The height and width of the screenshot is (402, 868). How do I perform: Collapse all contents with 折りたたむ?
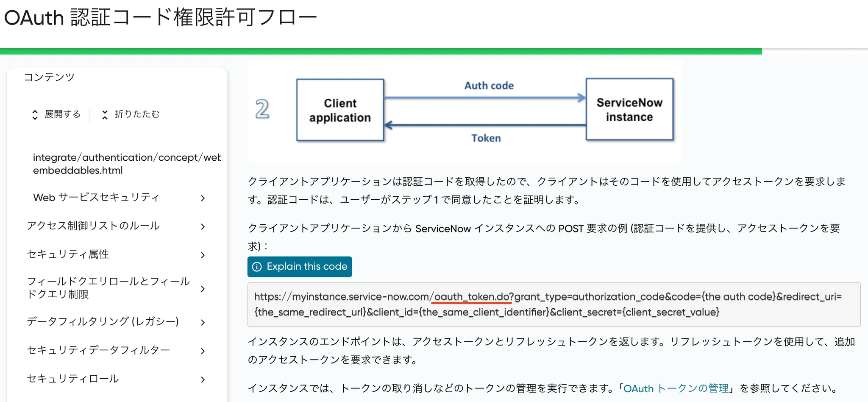(x=131, y=114)
